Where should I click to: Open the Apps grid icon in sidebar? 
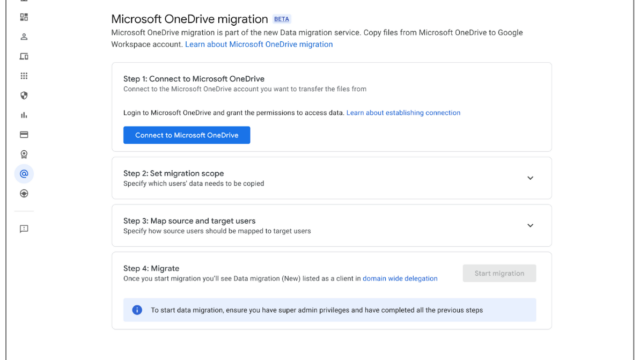[24, 76]
